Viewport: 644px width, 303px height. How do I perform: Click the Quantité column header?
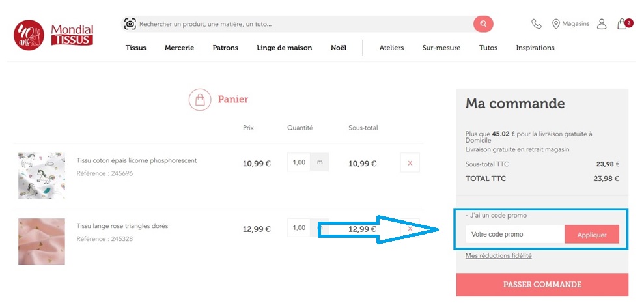[x=300, y=128]
